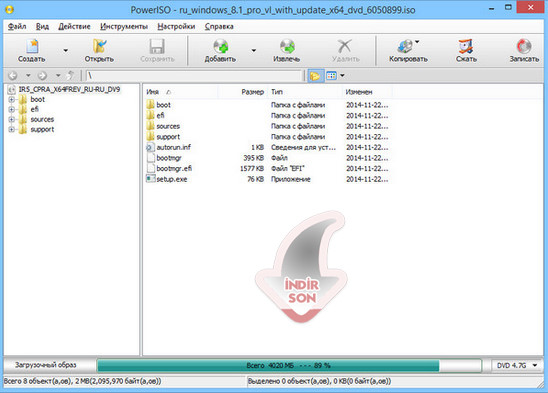The height and width of the screenshot is (393, 548).
Task: Open the Forward history dropdown arrow
Action: [58, 76]
